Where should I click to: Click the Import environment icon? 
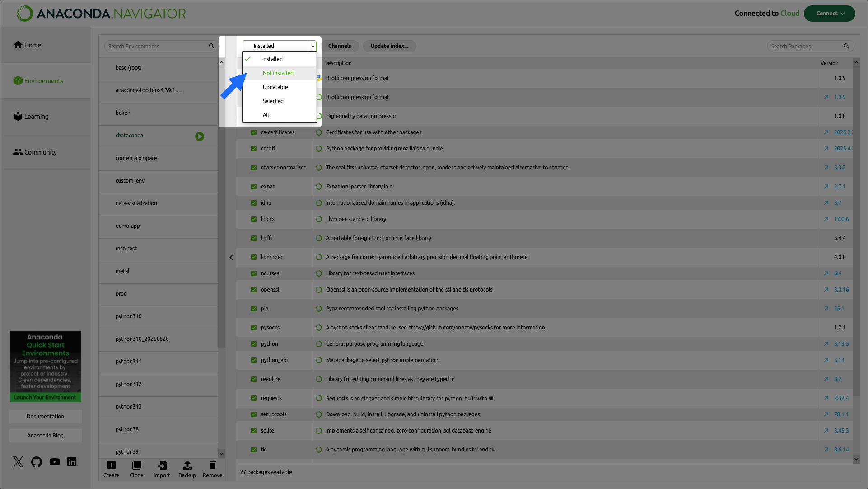(162, 469)
